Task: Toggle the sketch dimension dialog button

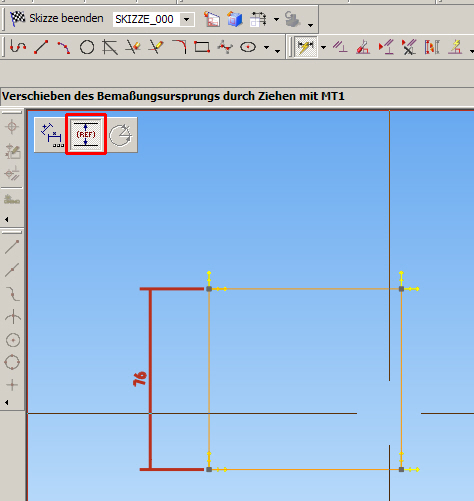Action: click(x=51, y=135)
